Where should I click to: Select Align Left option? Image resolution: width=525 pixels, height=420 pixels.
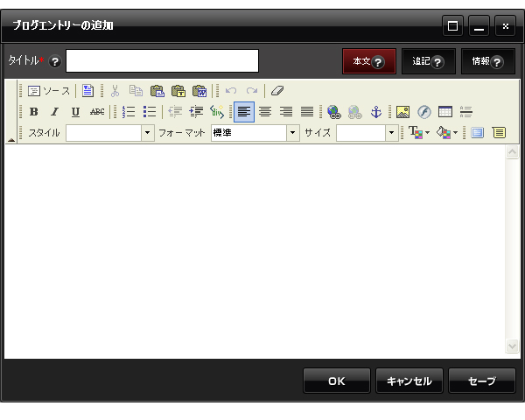[x=244, y=112]
